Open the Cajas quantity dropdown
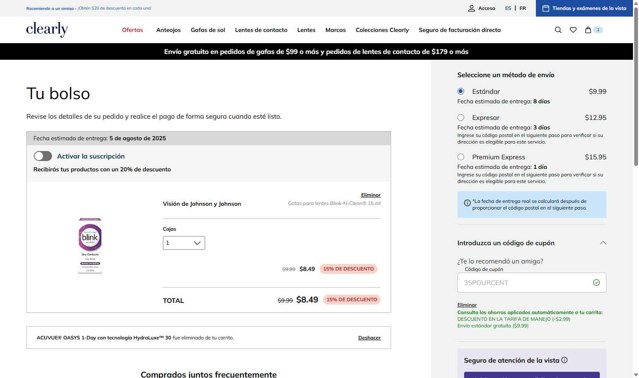Image resolution: width=639 pixels, height=378 pixels. (x=184, y=243)
